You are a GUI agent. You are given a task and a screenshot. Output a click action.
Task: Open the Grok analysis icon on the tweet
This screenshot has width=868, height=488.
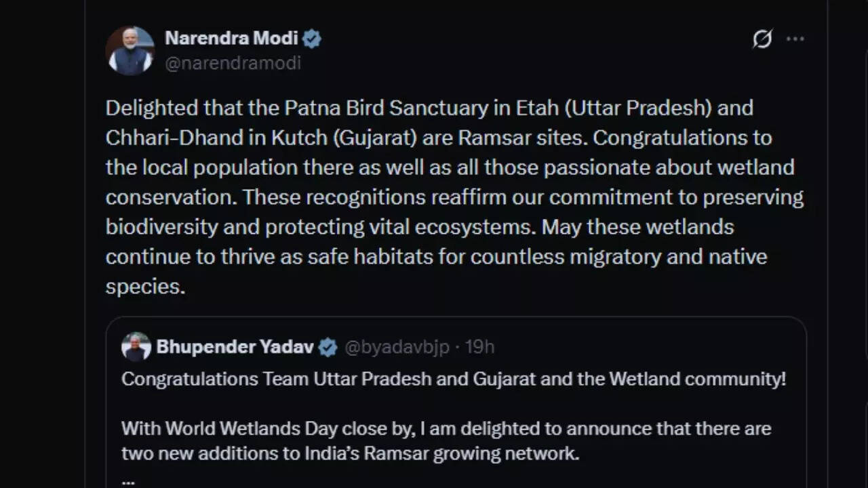pos(763,39)
